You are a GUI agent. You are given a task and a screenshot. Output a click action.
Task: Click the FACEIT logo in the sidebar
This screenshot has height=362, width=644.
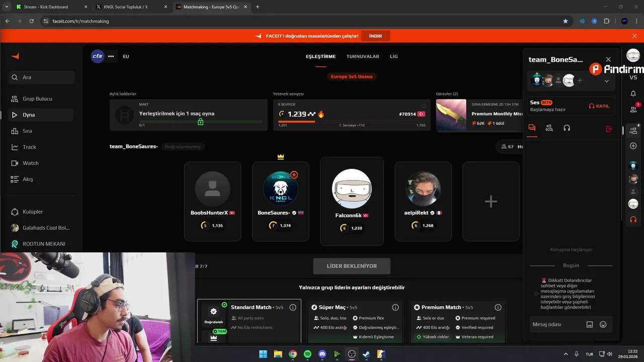(15, 56)
